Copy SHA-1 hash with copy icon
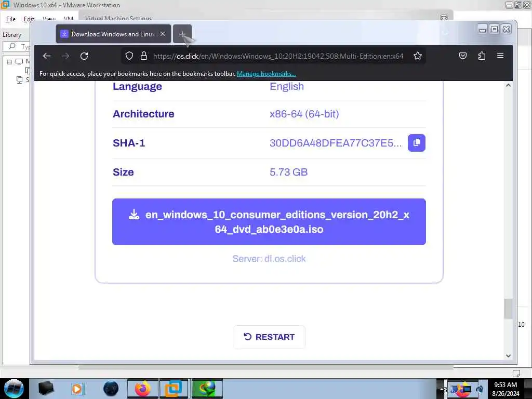This screenshot has height=399, width=532. point(417,143)
